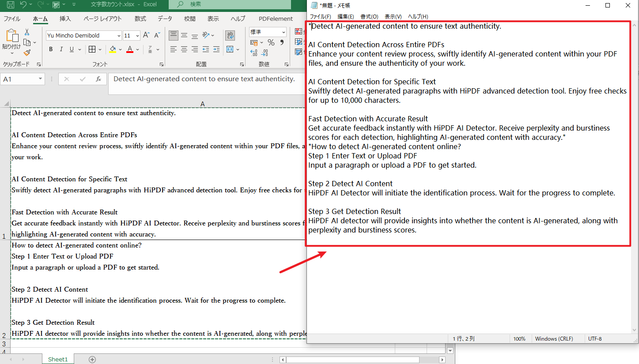This screenshot has width=639, height=364.
Task: Click the phonetic guide icon in Font group
Action: (150, 49)
